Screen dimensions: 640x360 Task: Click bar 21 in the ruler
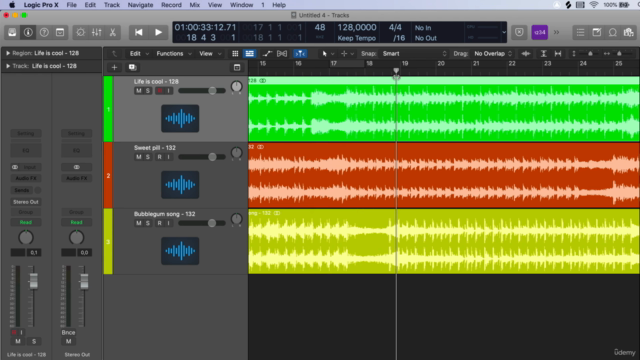click(476, 64)
